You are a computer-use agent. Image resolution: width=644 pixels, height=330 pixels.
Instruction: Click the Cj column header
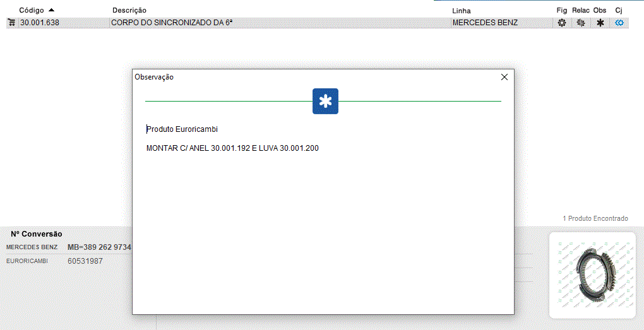coord(619,11)
